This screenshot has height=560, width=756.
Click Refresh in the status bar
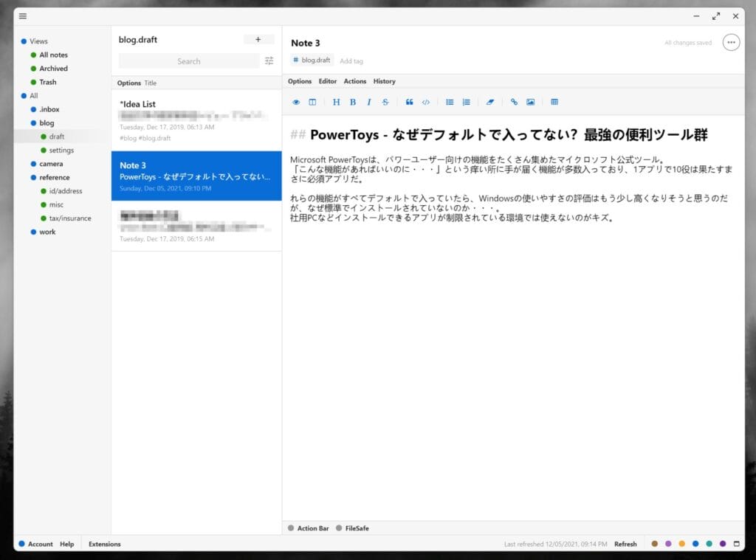tap(625, 544)
